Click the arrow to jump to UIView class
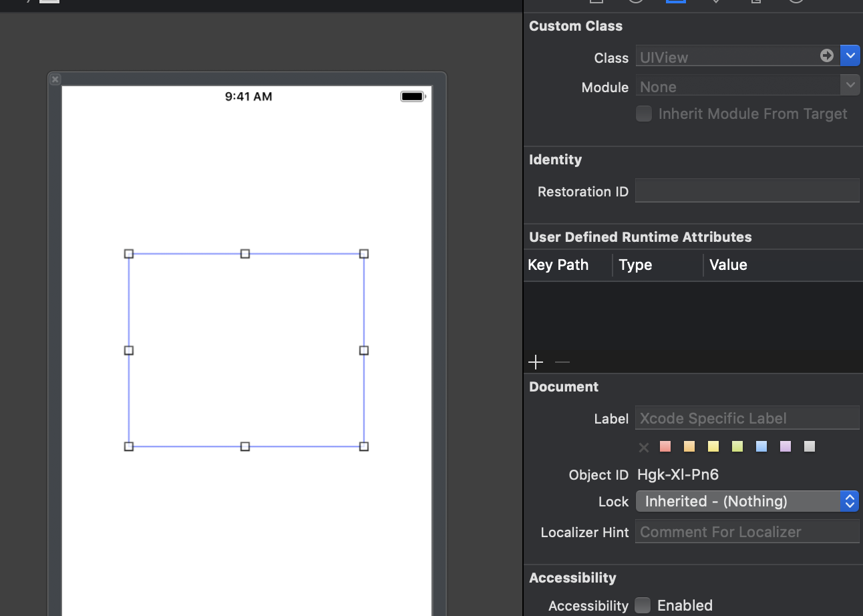Screen dimensions: 863x616 click(827, 55)
